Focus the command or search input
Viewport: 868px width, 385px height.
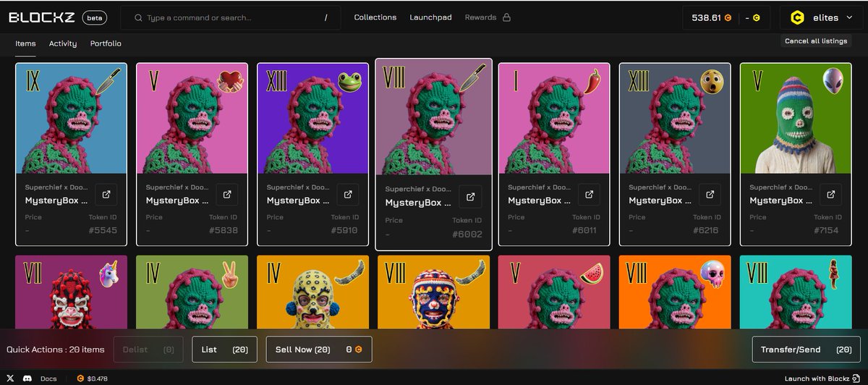click(231, 17)
